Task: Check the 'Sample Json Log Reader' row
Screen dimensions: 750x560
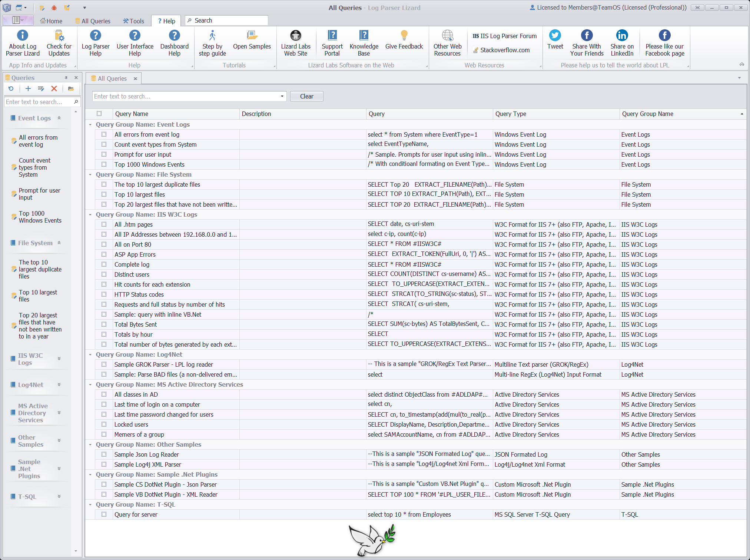Action: tap(104, 454)
